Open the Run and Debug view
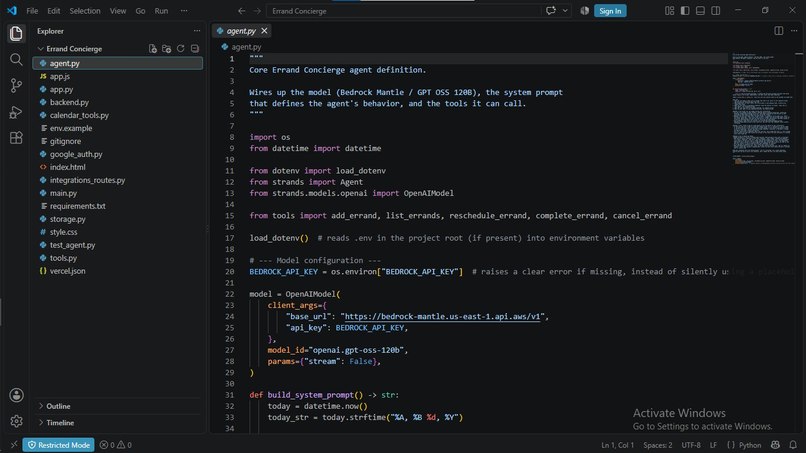 16,112
